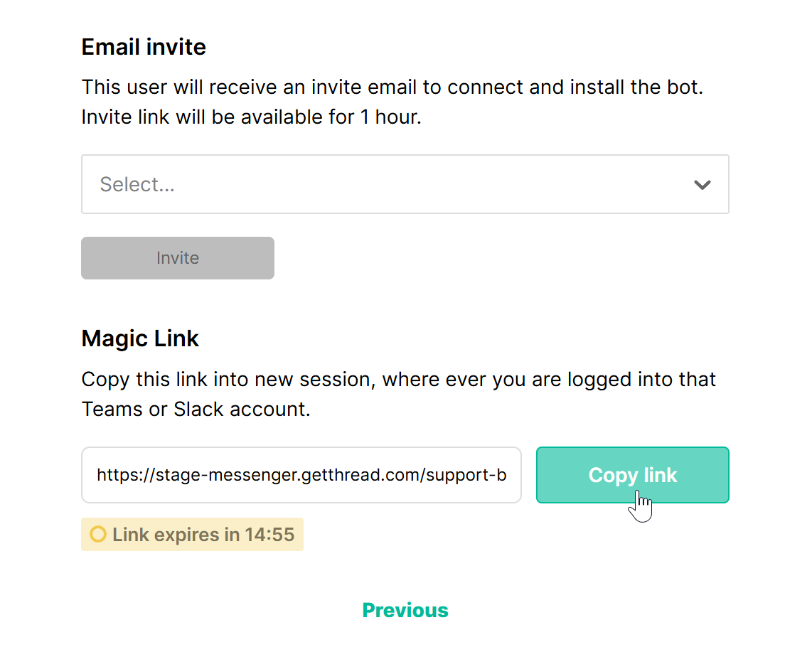812x657 pixels.
Task: Click the "Email invite" heading
Action: click(144, 47)
